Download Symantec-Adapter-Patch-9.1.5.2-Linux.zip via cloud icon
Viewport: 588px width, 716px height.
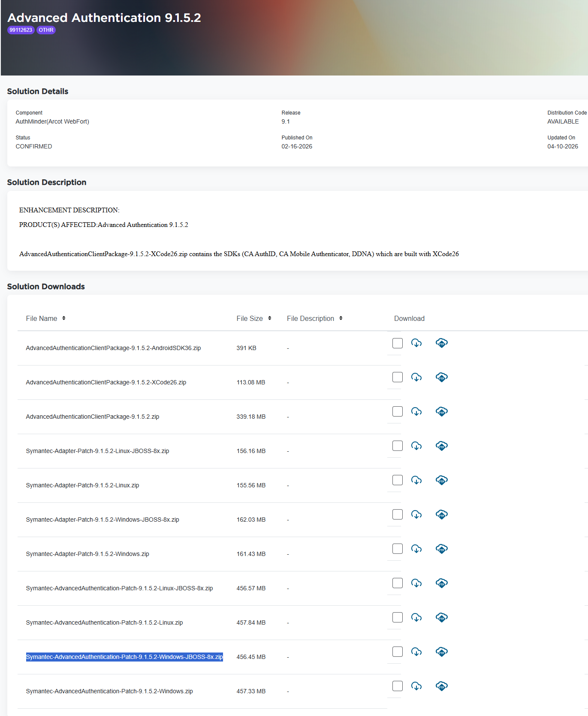click(416, 480)
